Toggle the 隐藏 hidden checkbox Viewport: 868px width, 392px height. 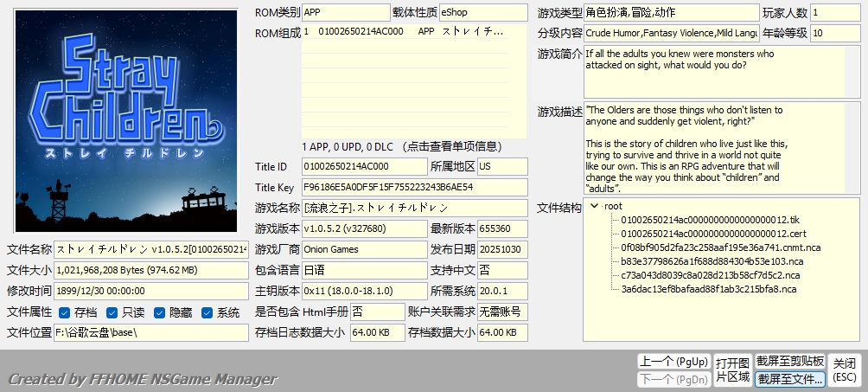pyautogui.click(x=159, y=313)
